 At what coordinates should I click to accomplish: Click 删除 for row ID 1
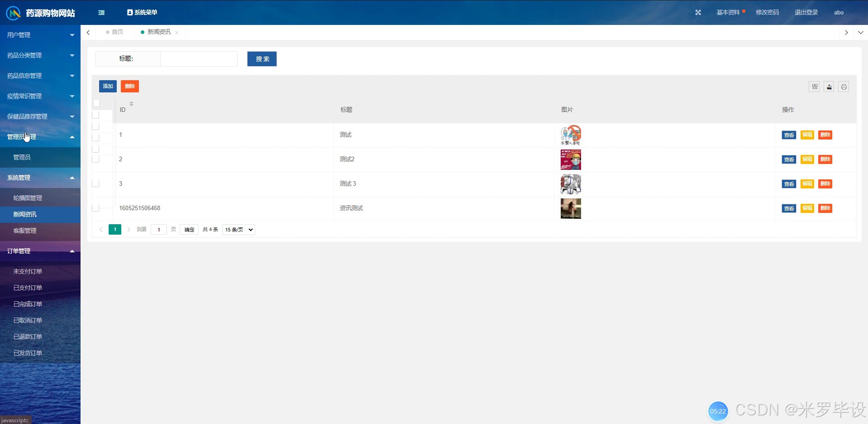click(x=825, y=135)
